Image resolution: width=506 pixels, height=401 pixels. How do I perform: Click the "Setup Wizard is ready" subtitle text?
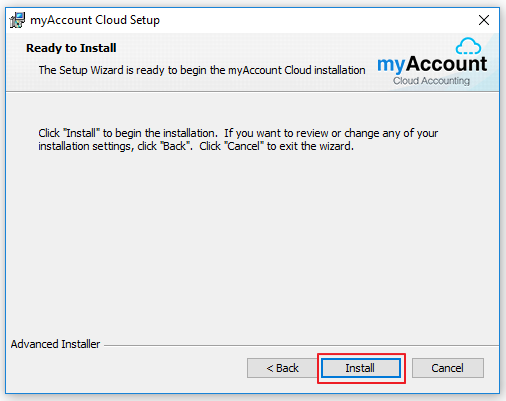tap(202, 70)
